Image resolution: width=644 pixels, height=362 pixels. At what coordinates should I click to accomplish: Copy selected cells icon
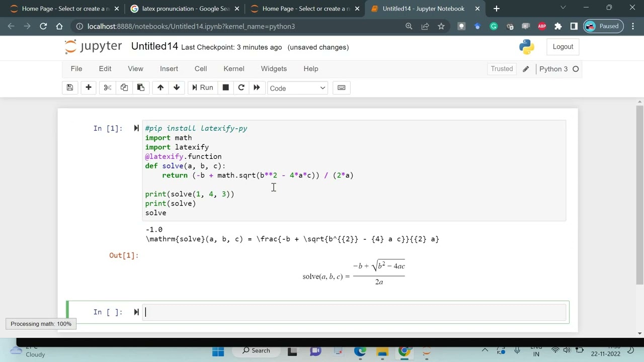point(124,87)
